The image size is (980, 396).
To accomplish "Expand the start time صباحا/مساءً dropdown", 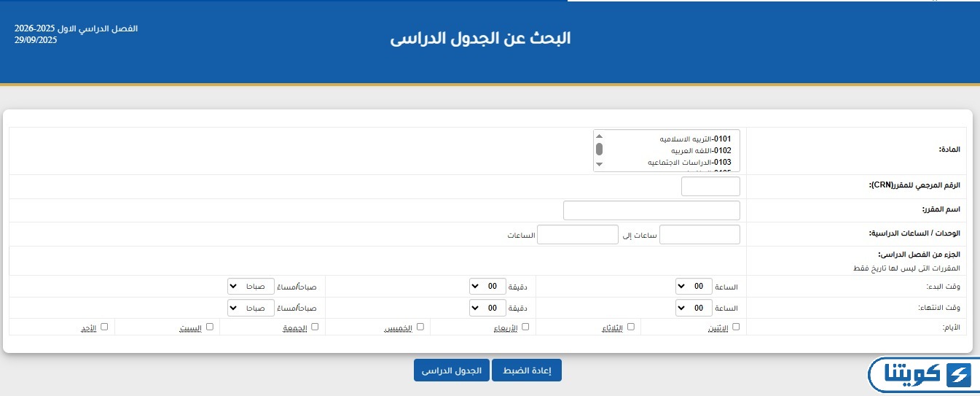I will (x=251, y=286).
